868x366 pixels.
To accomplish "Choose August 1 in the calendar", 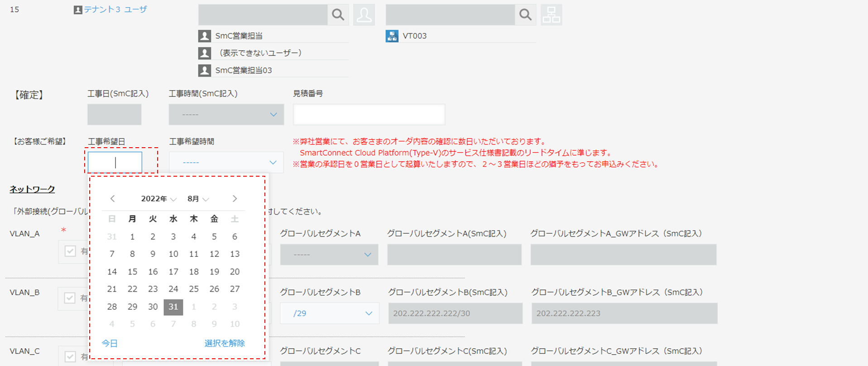I will 132,236.
